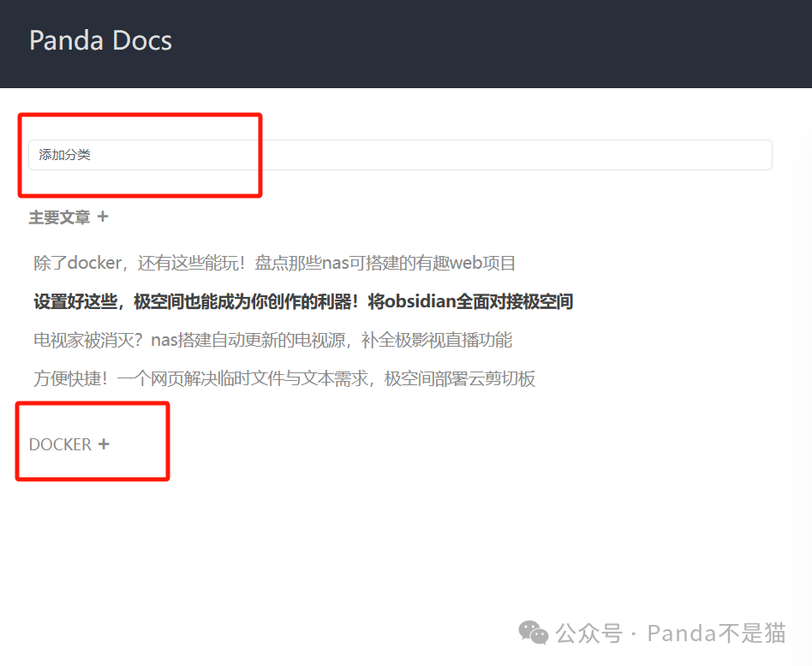The height and width of the screenshot is (666, 812).
Task: Click the 公众号 watermark text
Action: pos(588,633)
